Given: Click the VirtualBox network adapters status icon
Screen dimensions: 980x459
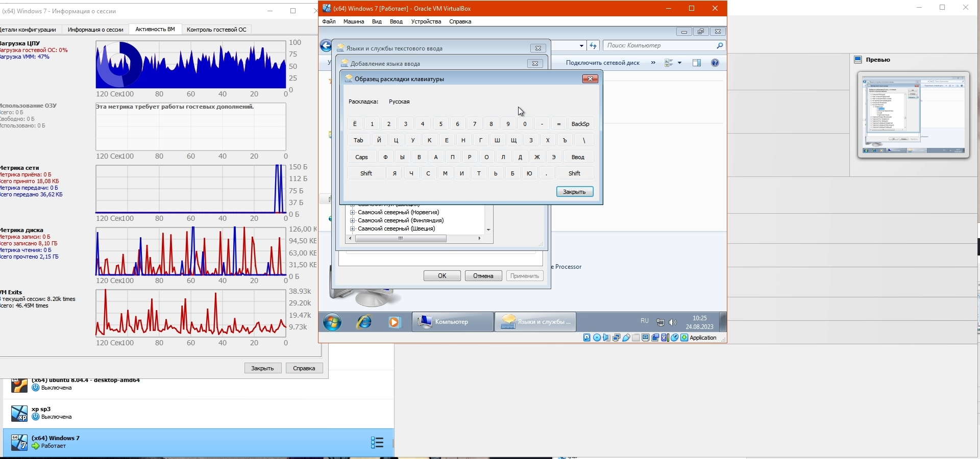Looking at the screenshot, I should coord(616,338).
